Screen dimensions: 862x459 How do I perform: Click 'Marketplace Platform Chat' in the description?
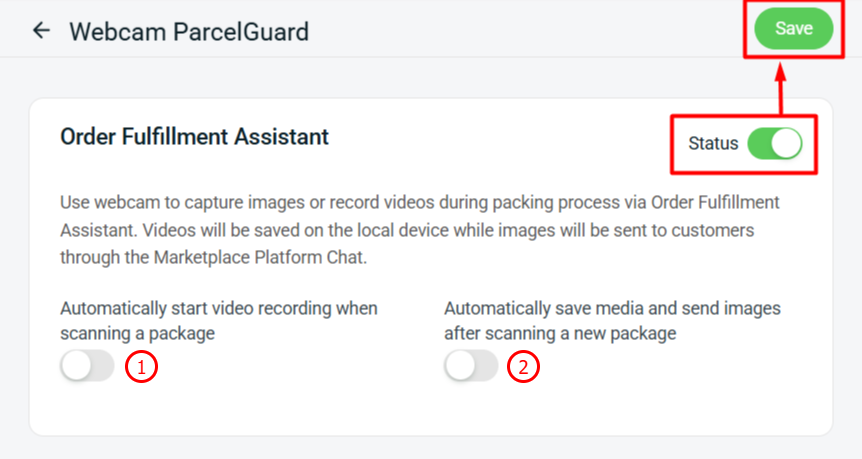(260, 257)
